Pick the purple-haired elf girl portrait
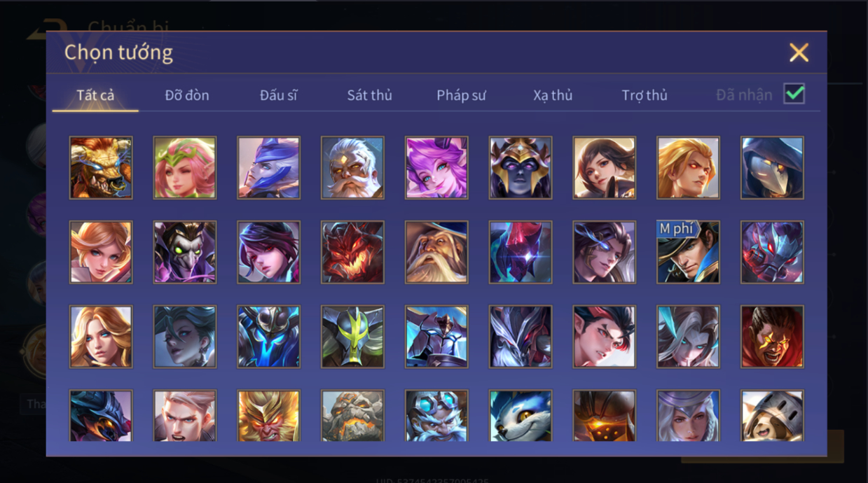 point(436,168)
